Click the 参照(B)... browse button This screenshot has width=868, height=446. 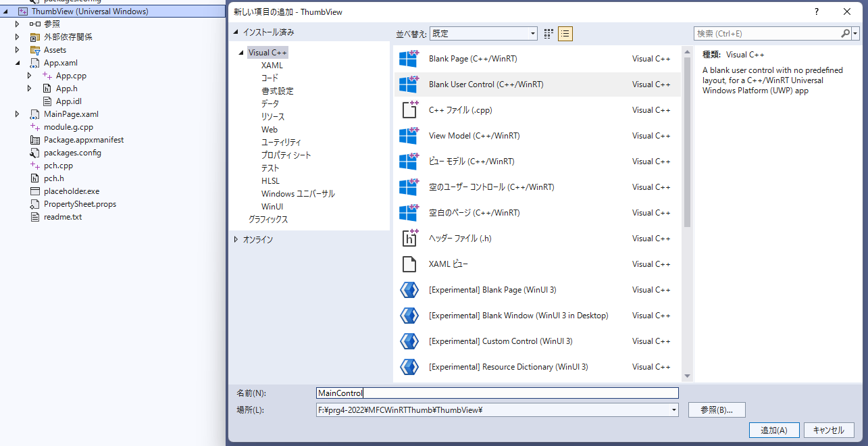coord(717,410)
